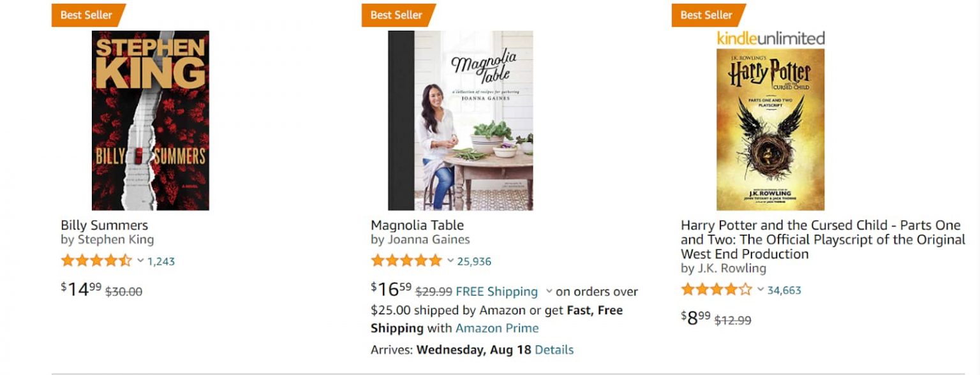Click the Best Seller badge on Magnolia Table
Image resolution: width=980 pixels, height=375 pixels.
pyautogui.click(x=396, y=15)
